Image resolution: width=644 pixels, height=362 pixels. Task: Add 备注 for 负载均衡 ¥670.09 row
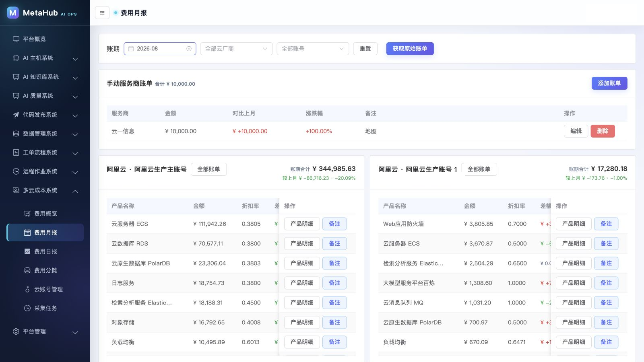click(x=606, y=342)
